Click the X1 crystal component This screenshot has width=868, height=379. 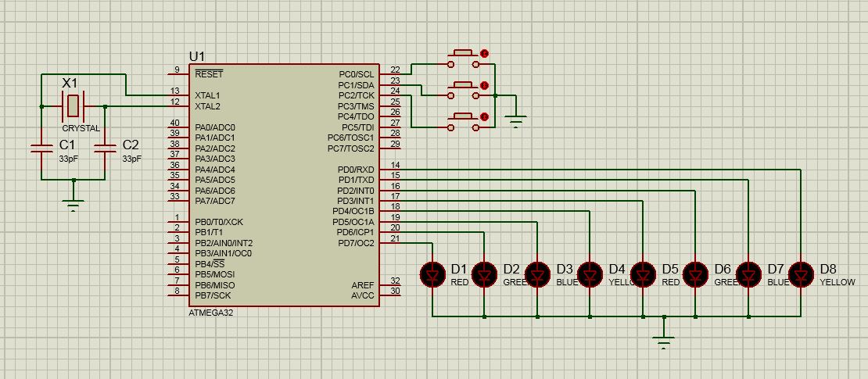73,105
